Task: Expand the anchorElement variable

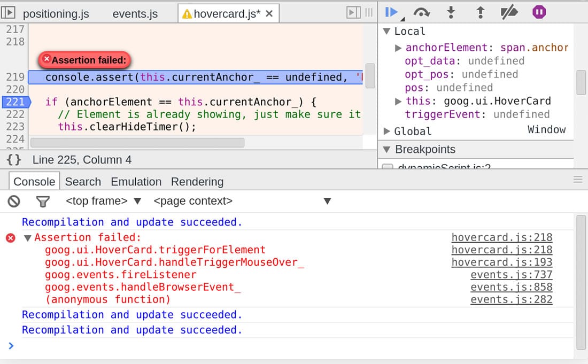Action: (398, 48)
